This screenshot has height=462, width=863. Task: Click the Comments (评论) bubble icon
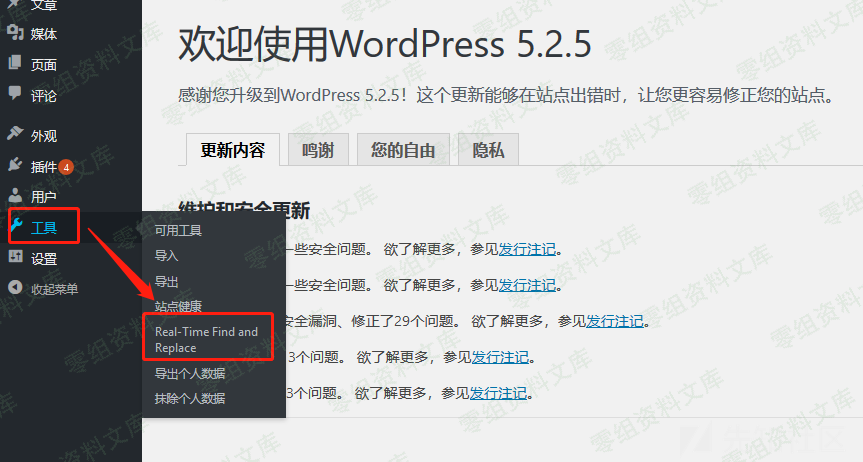point(15,95)
